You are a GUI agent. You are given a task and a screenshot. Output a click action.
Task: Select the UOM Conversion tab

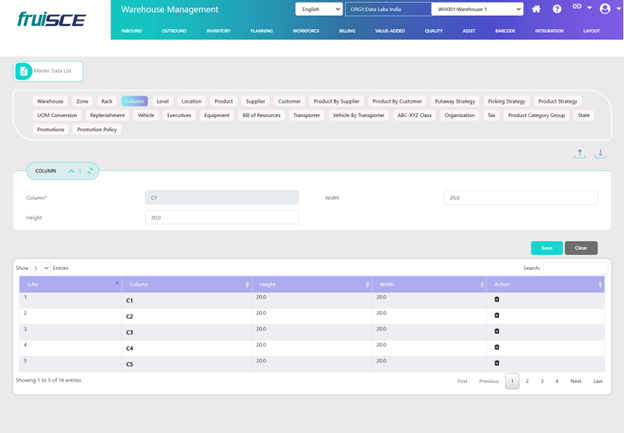pyautogui.click(x=57, y=115)
